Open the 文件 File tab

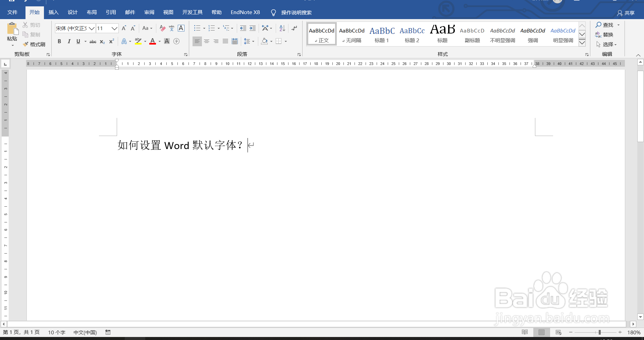(12, 12)
